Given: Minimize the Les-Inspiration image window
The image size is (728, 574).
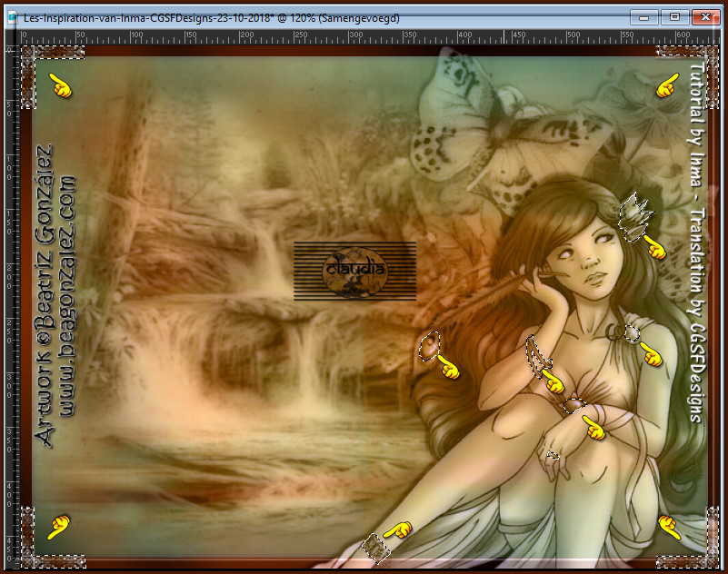Looking at the screenshot, I should [643, 17].
